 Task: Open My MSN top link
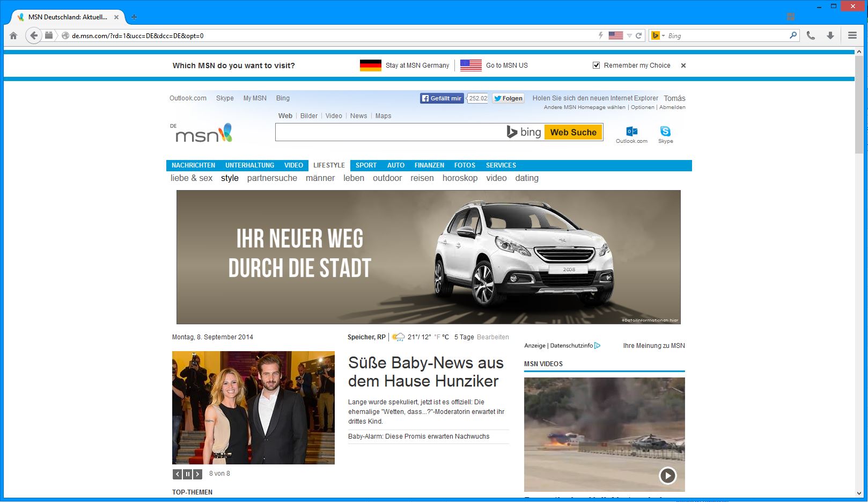255,98
